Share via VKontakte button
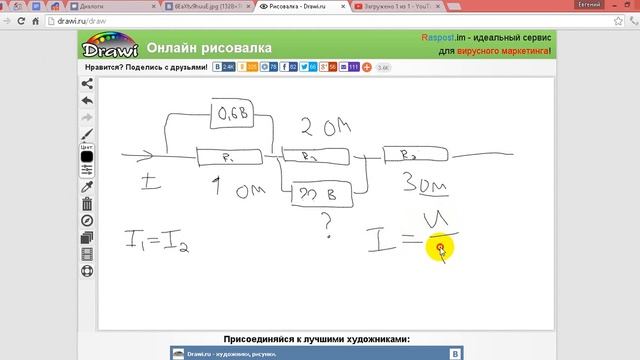The width and height of the screenshot is (640, 360). 224,67
